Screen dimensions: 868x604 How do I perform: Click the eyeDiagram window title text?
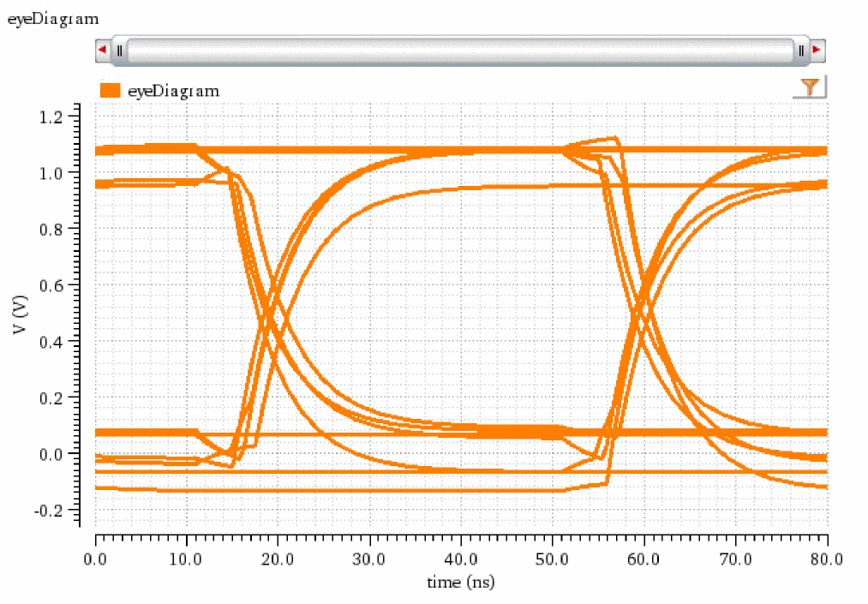pos(53,18)
